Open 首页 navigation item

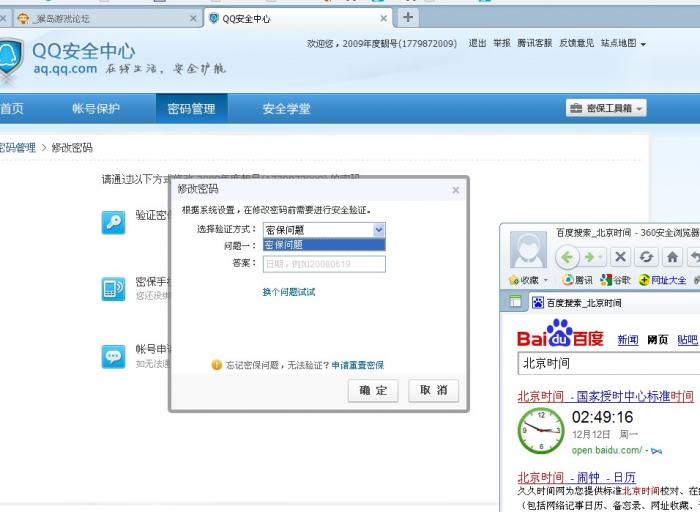[12, 108]
